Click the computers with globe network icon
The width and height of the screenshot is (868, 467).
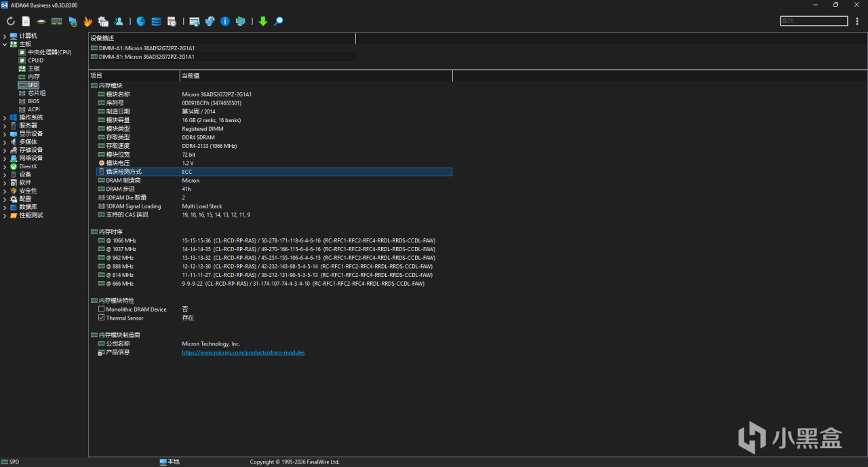(210, 21)
